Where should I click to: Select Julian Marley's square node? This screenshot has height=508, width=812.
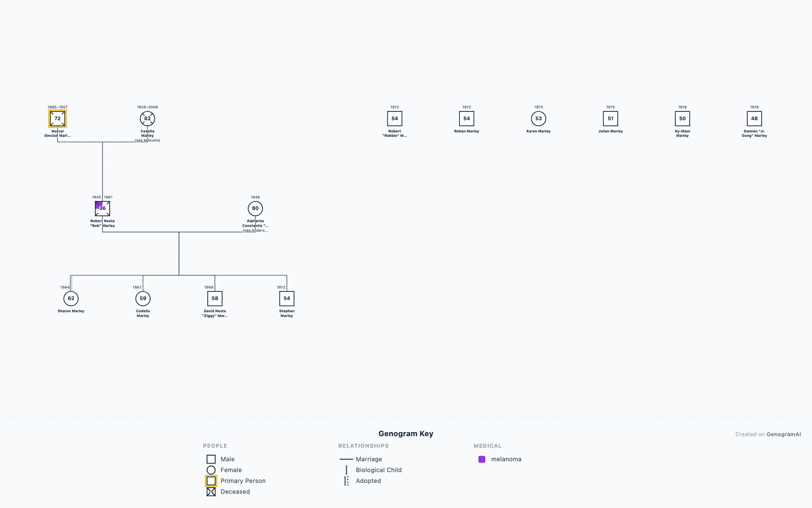point(611,119)
